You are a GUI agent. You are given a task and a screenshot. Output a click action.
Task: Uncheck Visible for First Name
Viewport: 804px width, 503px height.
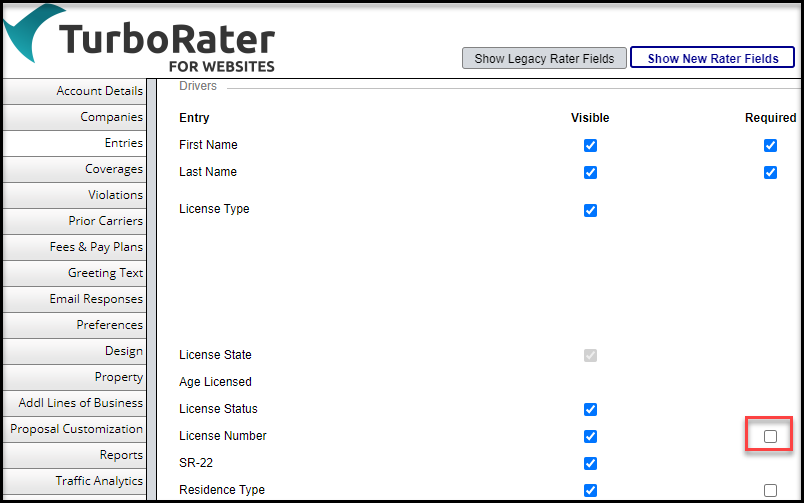pyautogui.click(x=590, y=145)
